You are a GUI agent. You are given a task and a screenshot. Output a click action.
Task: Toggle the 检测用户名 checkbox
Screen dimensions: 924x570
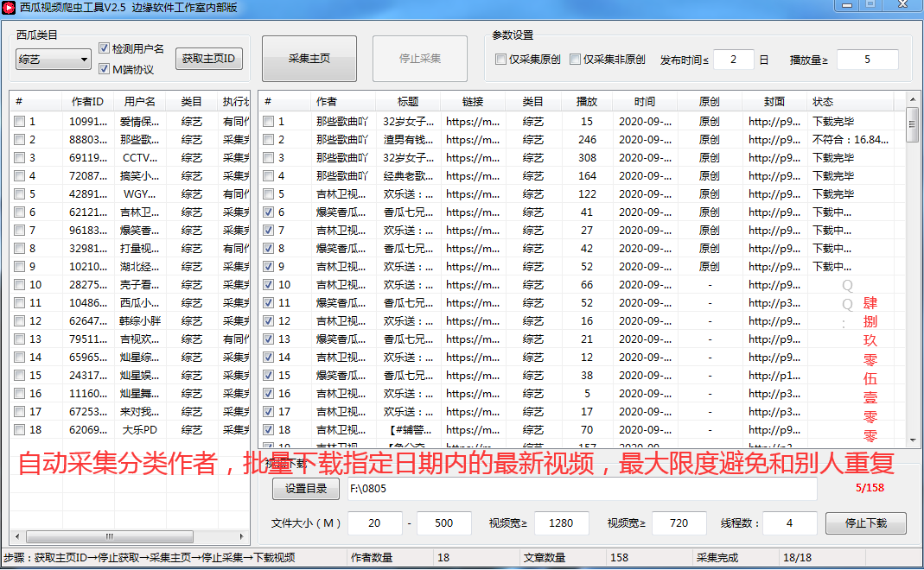click(x=105, y=48)
